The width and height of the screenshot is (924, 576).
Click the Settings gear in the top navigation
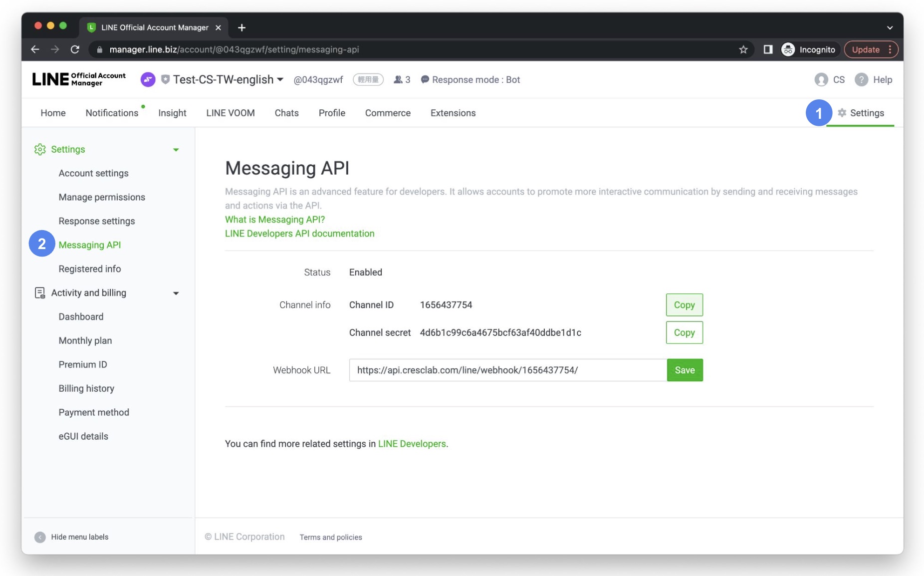coord(843,113)
